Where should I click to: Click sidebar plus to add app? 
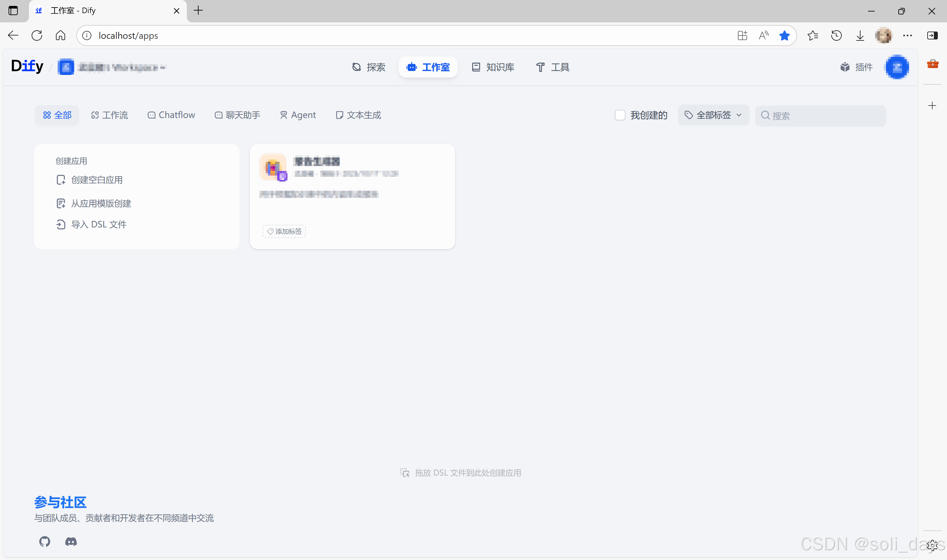932,106
